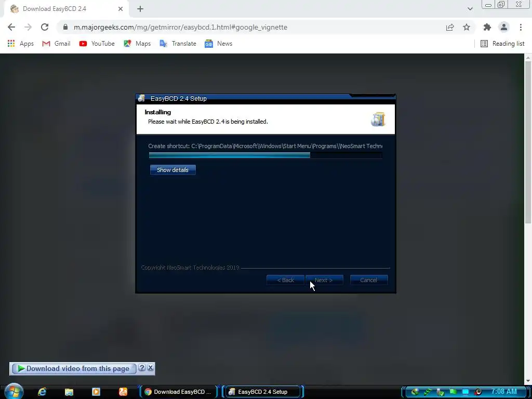Open YouTube bookmark
Viewport: 532px width, 399px height.
pos(97,44)
